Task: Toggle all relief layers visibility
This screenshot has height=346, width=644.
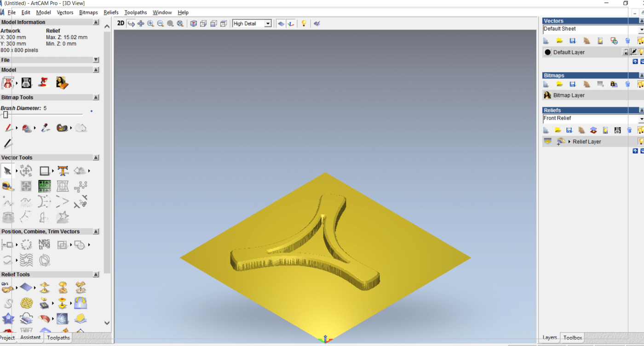Action: coord(641,130)
